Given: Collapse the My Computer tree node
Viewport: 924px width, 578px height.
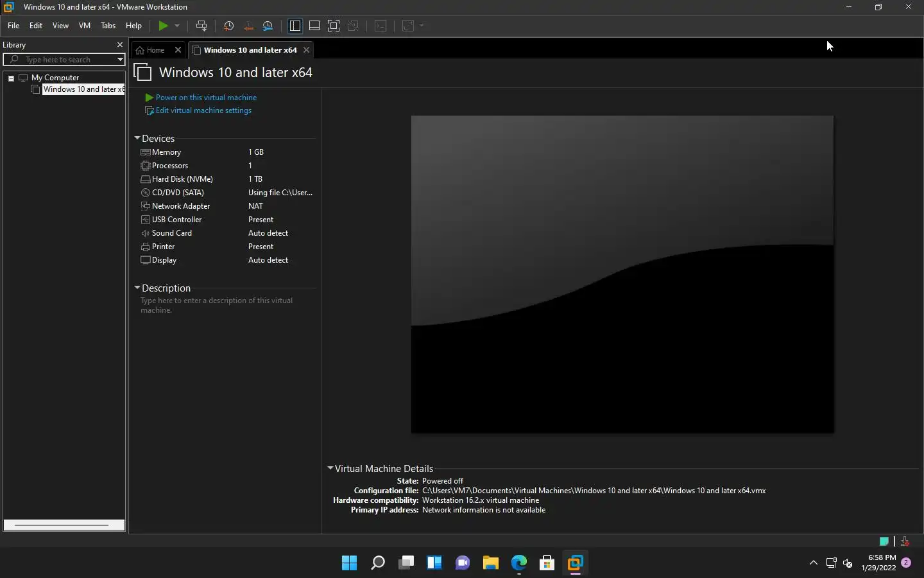Looking at the screenshot, I should coord(11,78).
